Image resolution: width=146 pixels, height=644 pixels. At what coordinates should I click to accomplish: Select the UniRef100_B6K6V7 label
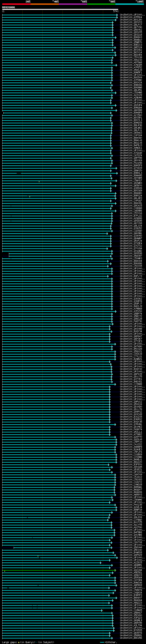coord(131,598)
